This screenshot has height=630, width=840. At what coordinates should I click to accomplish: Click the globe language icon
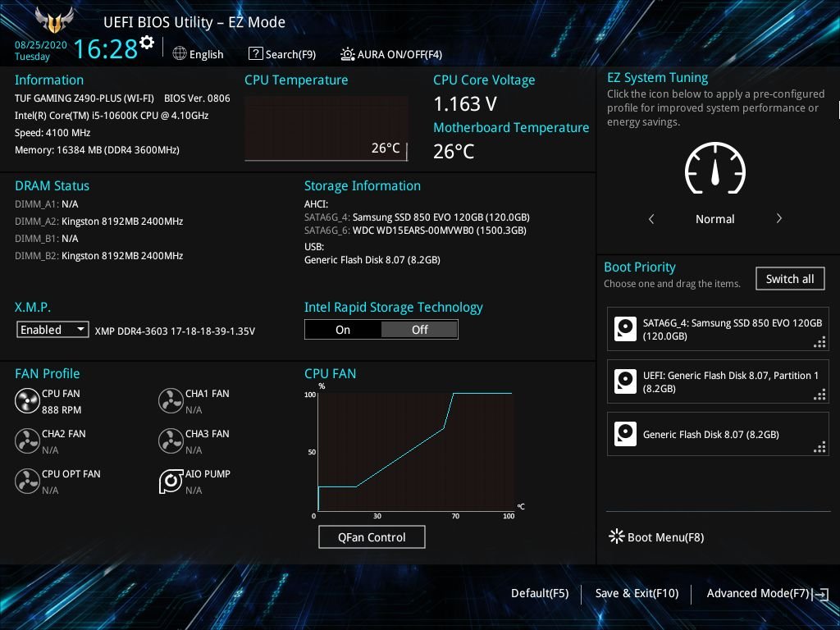pyautogui.click(x=180, y=53)
